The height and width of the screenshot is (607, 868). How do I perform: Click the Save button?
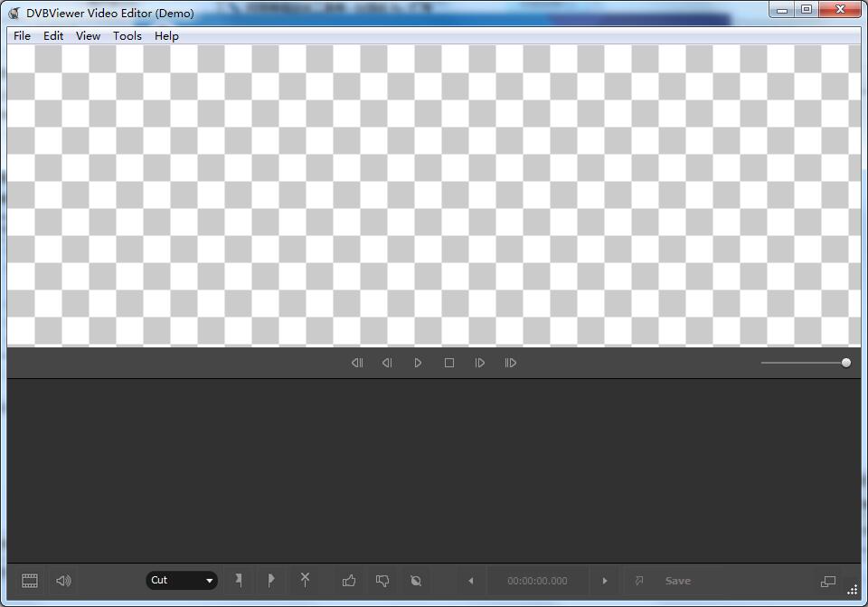(678, 580)
